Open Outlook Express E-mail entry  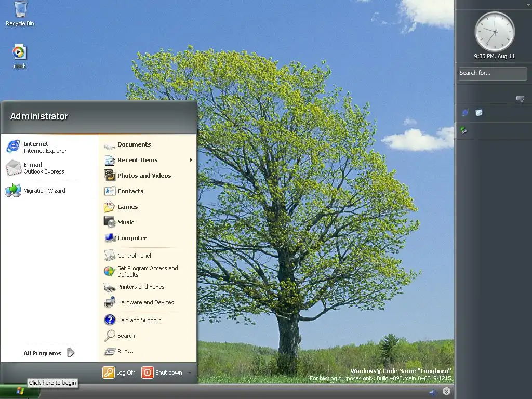[x=35, y=168]
